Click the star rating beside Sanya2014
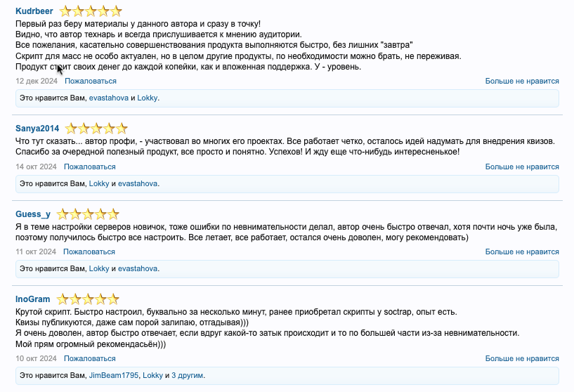This screenshot has width=574, height=392. point(96,129)
